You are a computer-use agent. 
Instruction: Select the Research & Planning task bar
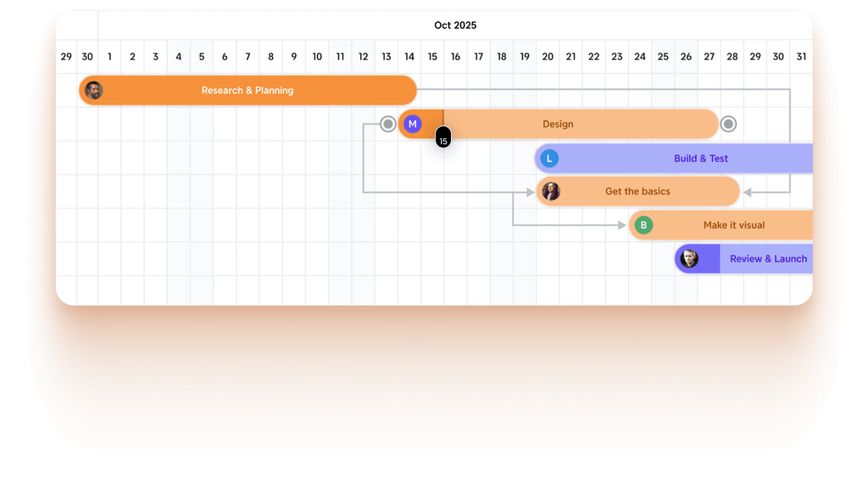248,91
